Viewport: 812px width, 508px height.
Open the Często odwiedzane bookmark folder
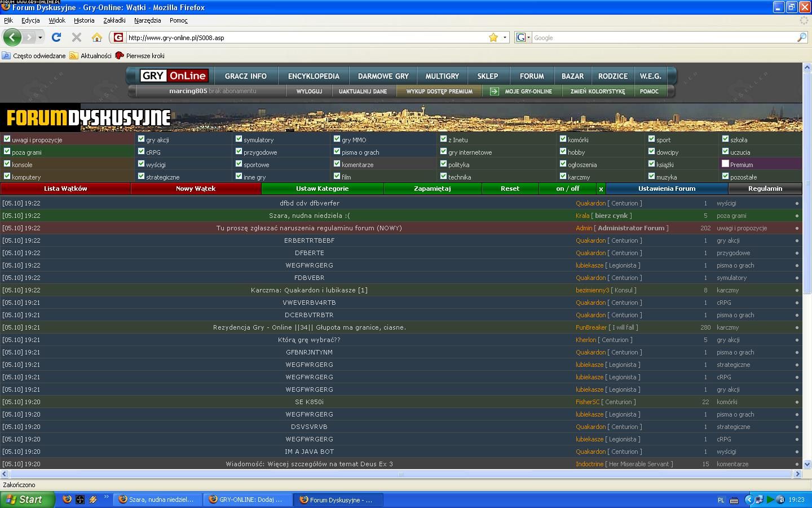[x=34, y=56]
